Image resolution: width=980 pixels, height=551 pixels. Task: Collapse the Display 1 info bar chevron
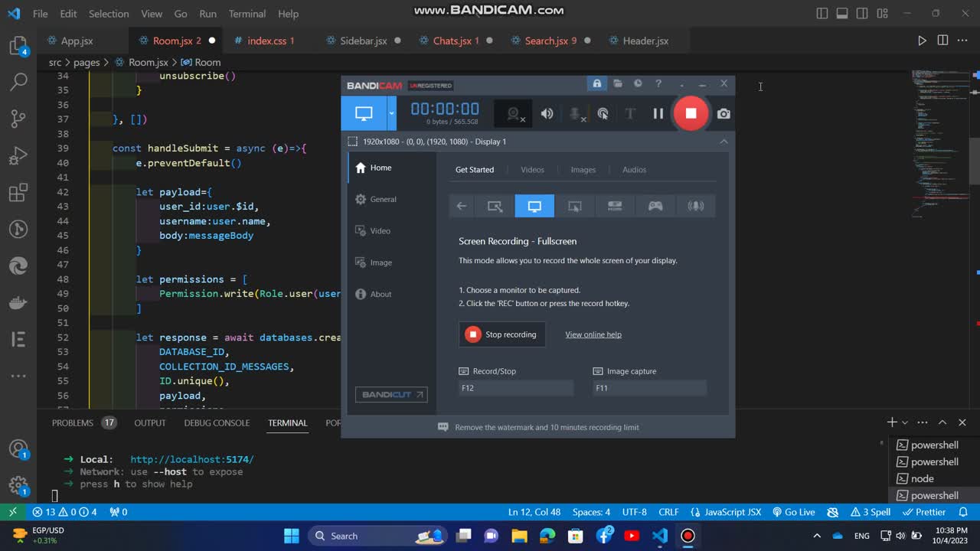[724, 142]
